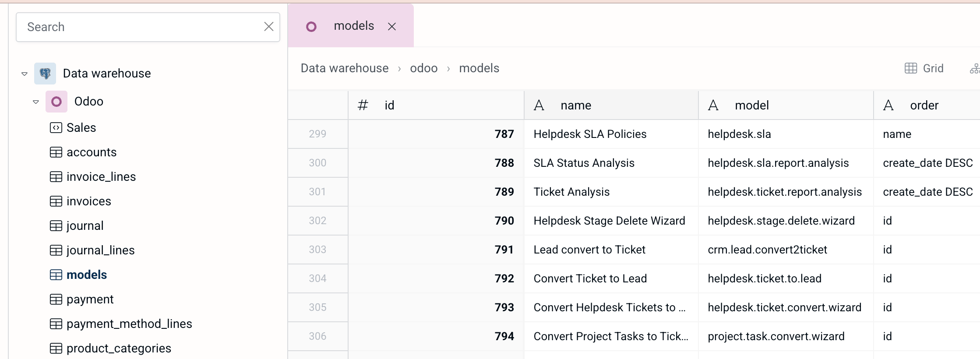Click the 'crm.lead.convert2ticket' cell

coord(786,250)
